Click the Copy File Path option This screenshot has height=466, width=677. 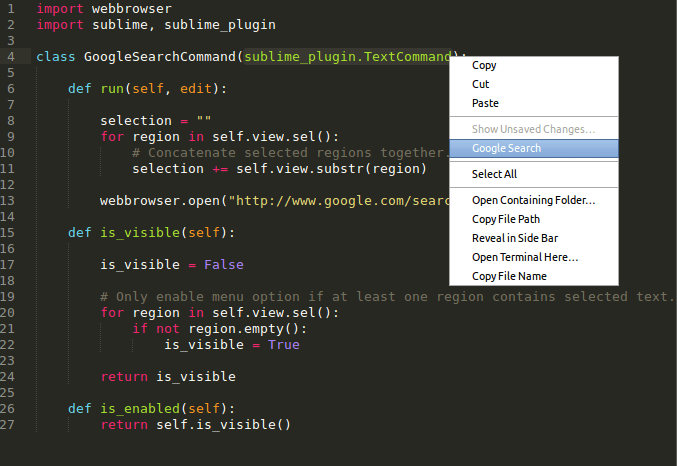coord(506,220)
